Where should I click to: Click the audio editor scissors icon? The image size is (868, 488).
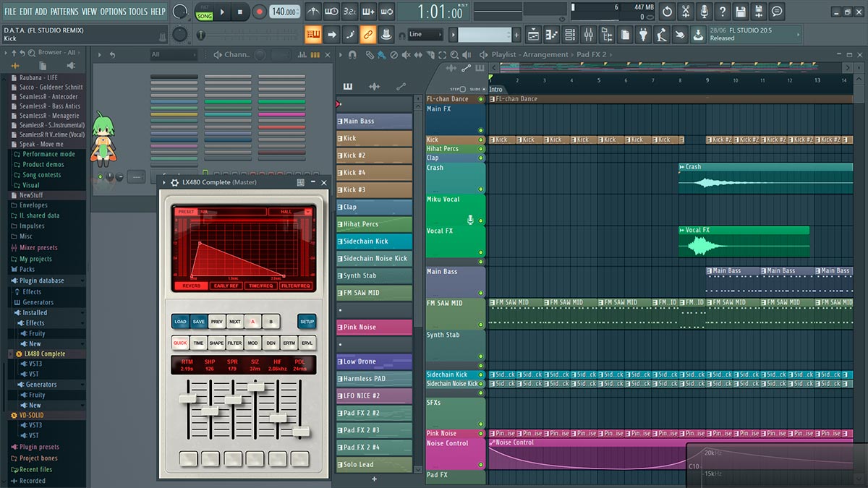pyautogui.click(x=685, y=12)
